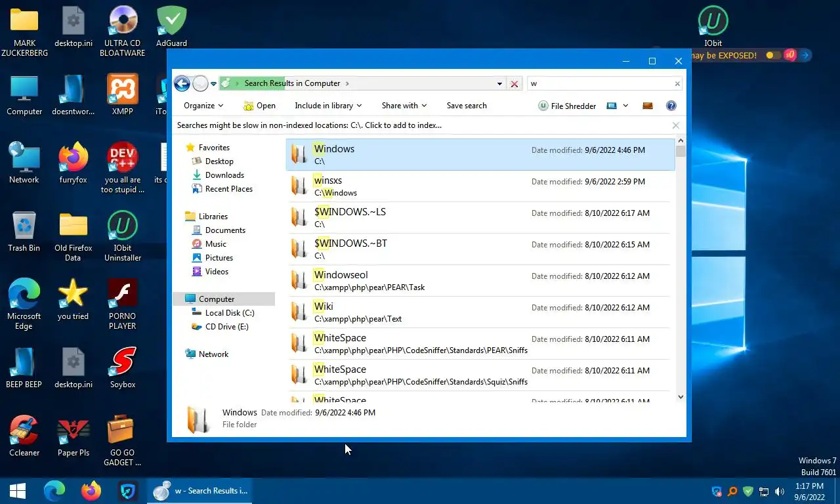Select the $WINDOWS.~LS result
Viewport: 840px width, 504px height.
(480, 218)
